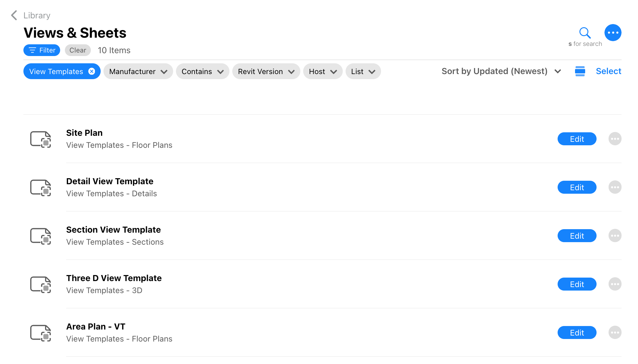Remove the View Templates active filter
The width and height of the screenshot is (638, 364).
(92, 72)
